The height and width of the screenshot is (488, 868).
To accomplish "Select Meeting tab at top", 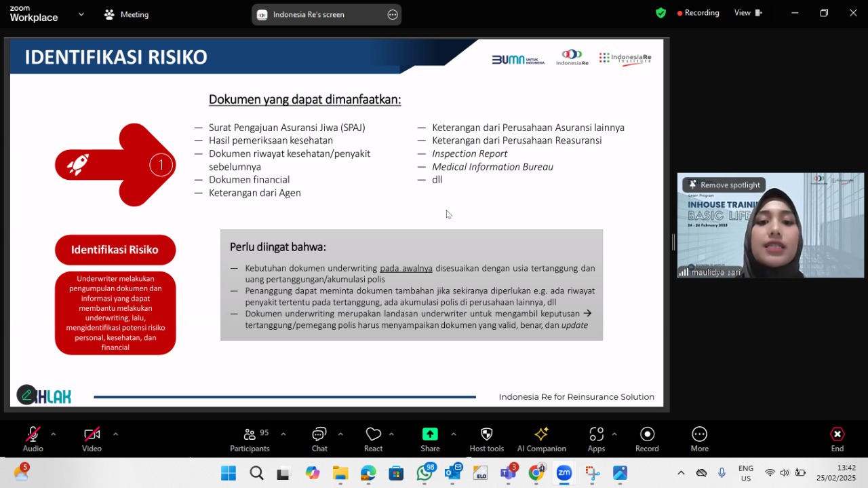I will point(126,14).
